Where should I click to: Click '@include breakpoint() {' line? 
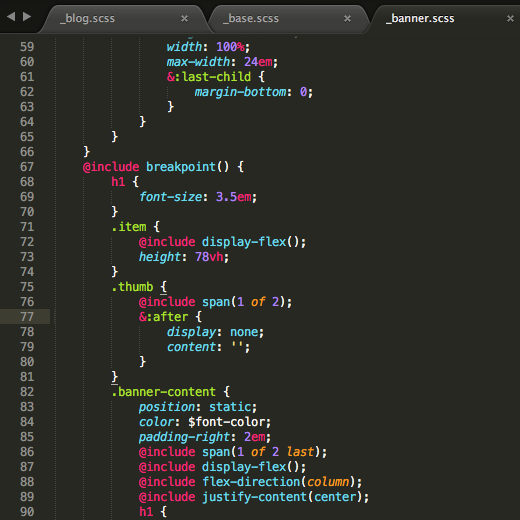coord(163,167)
